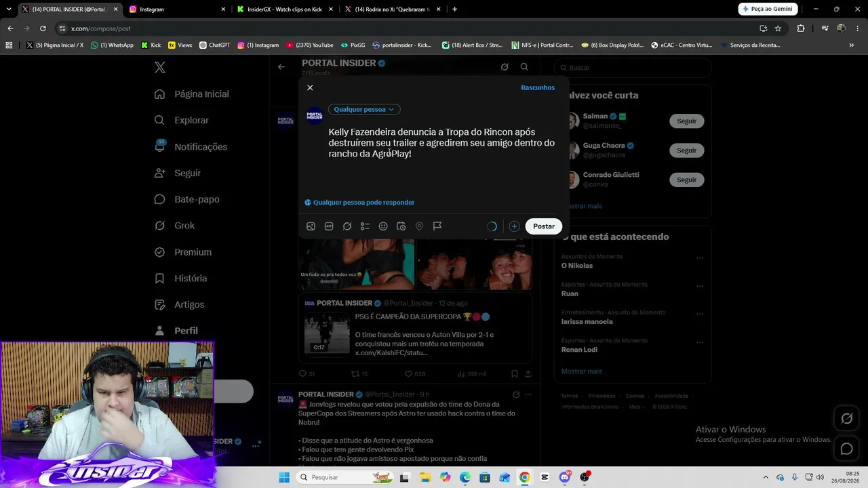Viewport: 868px width, 488px height.
Task: Add a poll to the post
Action: pyautogui.click(x=365, y=226)
